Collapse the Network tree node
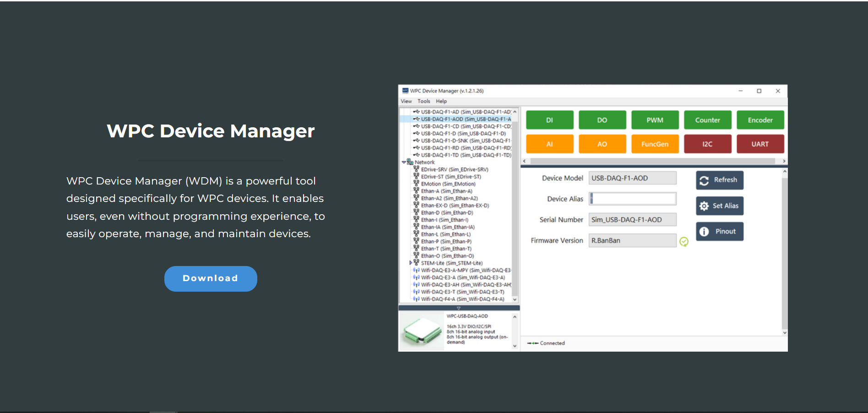The height and width of the screenshot is (413, 868). (x=404, y=162)
